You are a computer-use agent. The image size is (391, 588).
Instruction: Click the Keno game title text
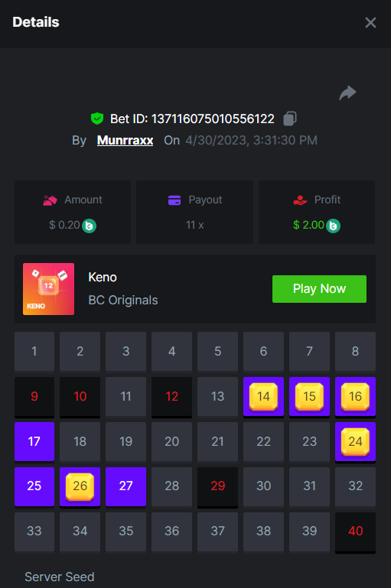click(103, 277)
